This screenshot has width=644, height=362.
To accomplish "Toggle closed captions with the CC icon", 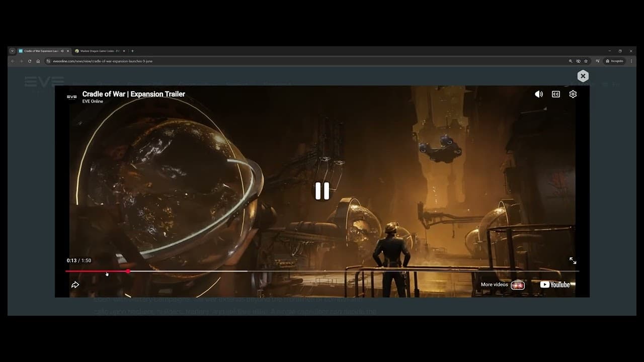I will [x=556, y=94].
